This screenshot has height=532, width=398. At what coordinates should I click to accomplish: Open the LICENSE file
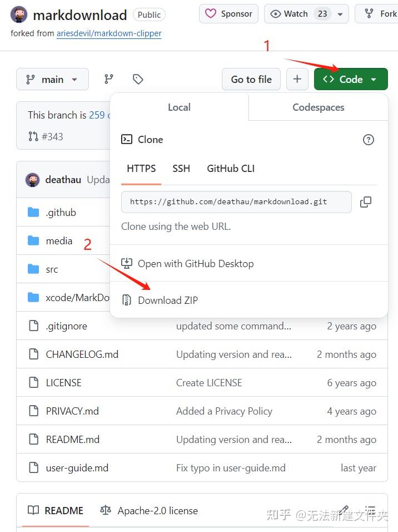[x=63, y=383]
